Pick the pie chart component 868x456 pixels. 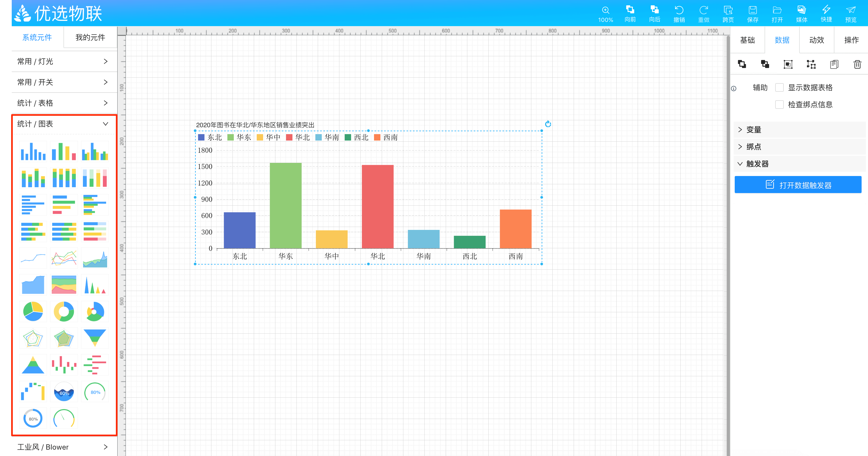pyautogui.click(x=33, y=311)
